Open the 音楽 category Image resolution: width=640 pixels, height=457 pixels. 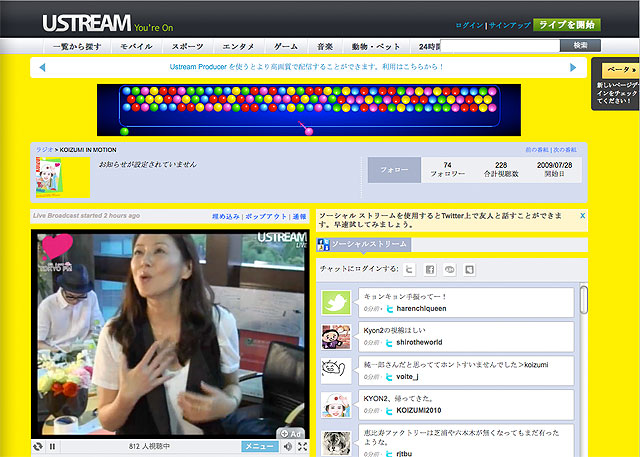click(x=325, y=47)
